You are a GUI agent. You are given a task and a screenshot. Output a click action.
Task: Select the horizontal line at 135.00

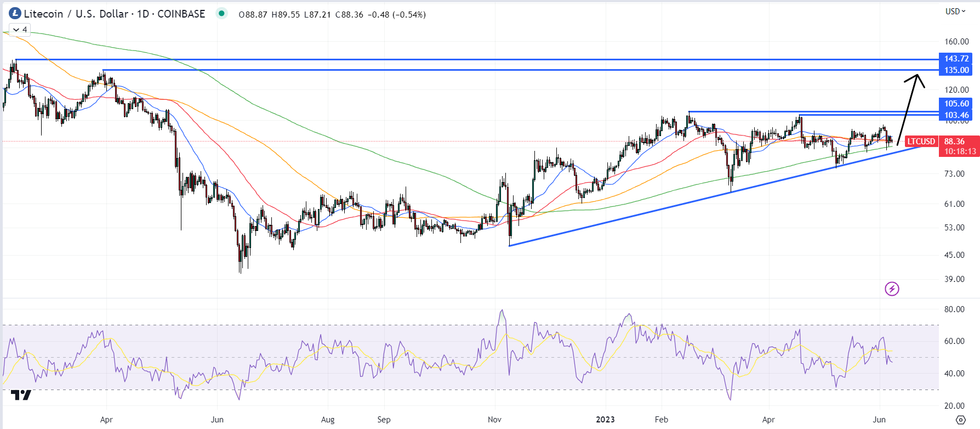coord(521,70)
